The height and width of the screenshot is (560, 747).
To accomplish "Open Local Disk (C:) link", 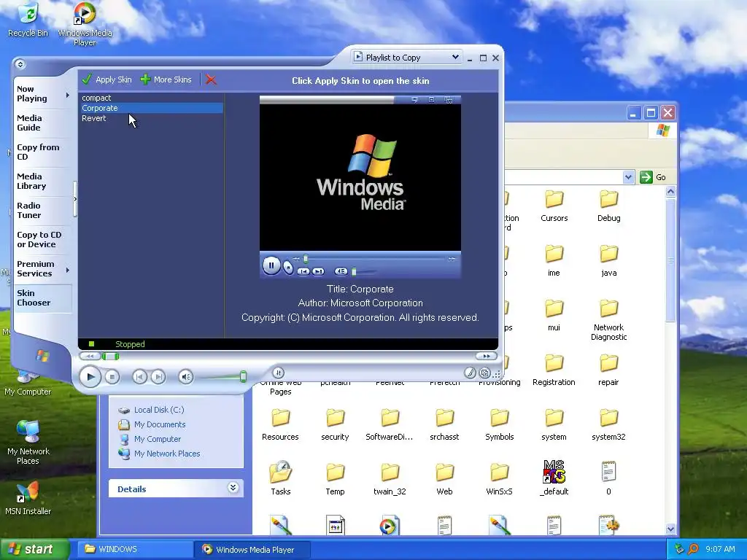I will [x=159, y=410].
